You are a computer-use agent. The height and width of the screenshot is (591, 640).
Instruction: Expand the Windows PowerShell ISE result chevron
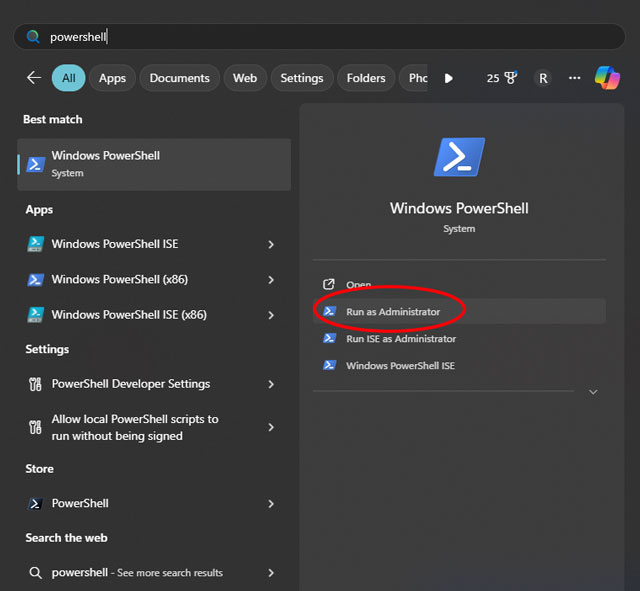click(271, 244)
